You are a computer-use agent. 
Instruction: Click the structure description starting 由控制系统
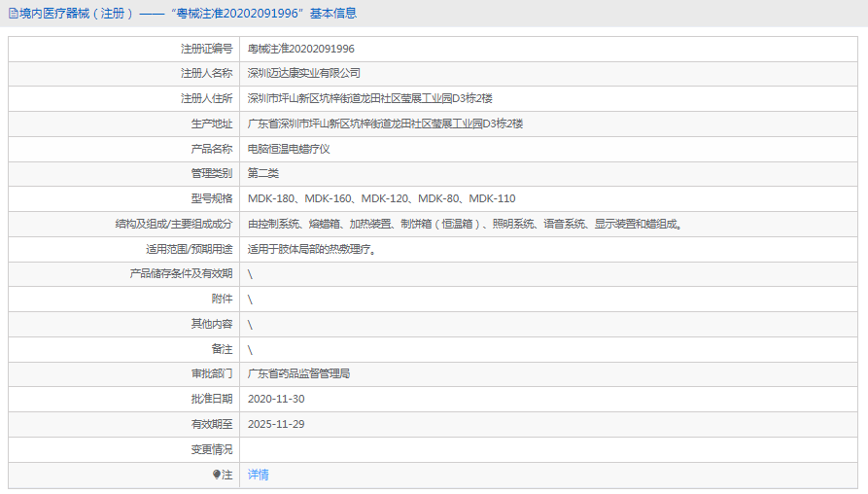coord(465,224)
